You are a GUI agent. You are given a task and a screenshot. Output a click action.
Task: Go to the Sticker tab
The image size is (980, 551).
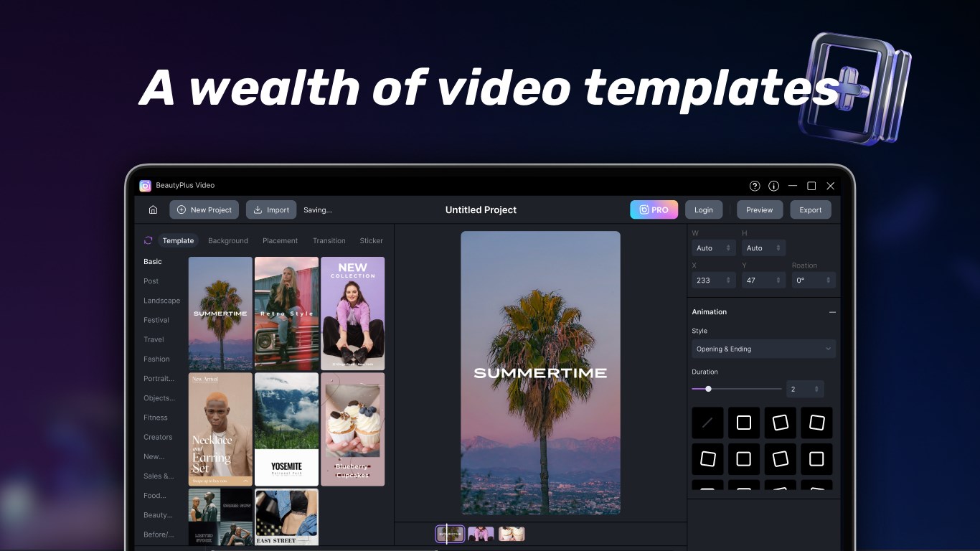372,240
